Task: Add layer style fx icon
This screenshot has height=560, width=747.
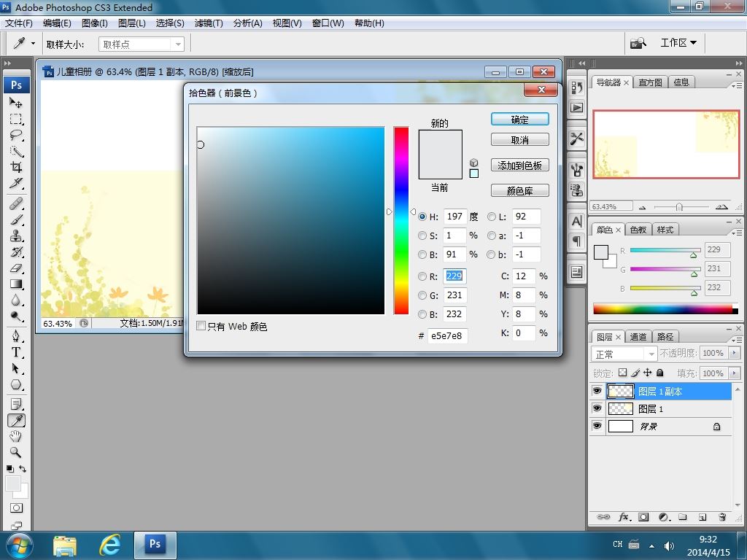Action: click(x=624, y=517)
